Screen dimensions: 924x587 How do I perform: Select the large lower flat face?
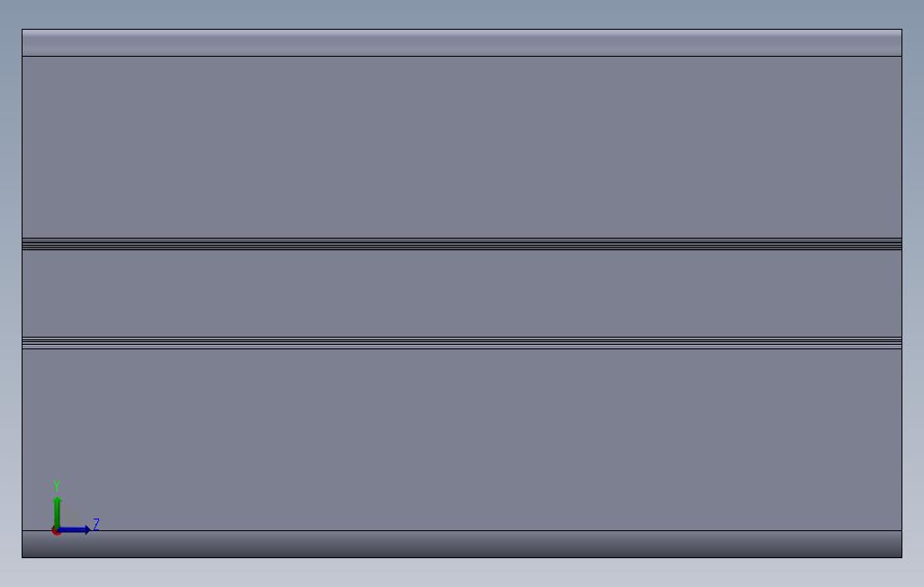(462, 439)
